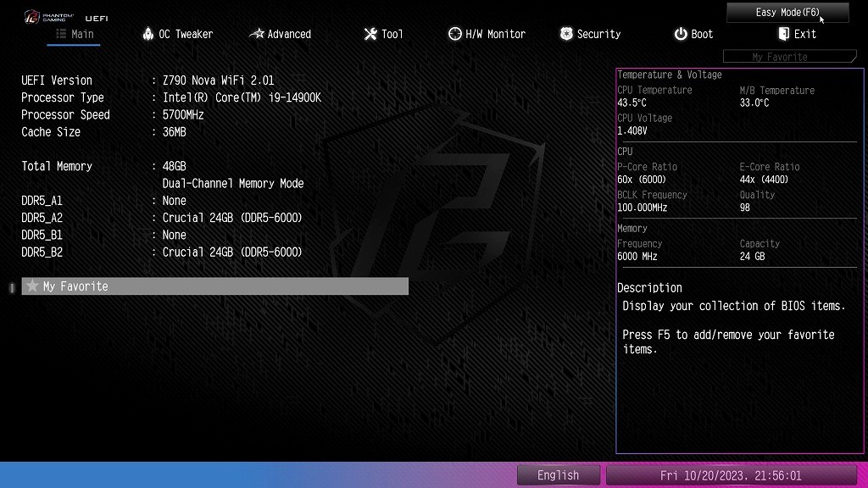Switch to Easy Mode (F6)
Viewport: 868px width, 488px height.
[x=787, y=12]
